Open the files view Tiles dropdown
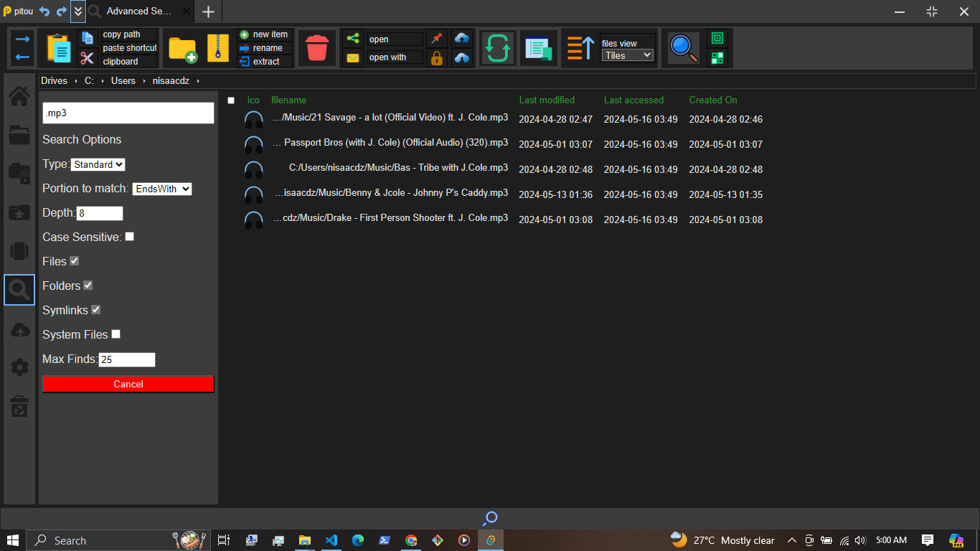The width and height of the screenshot is (980, 551). pyautogui.click(x=628, y=55)
